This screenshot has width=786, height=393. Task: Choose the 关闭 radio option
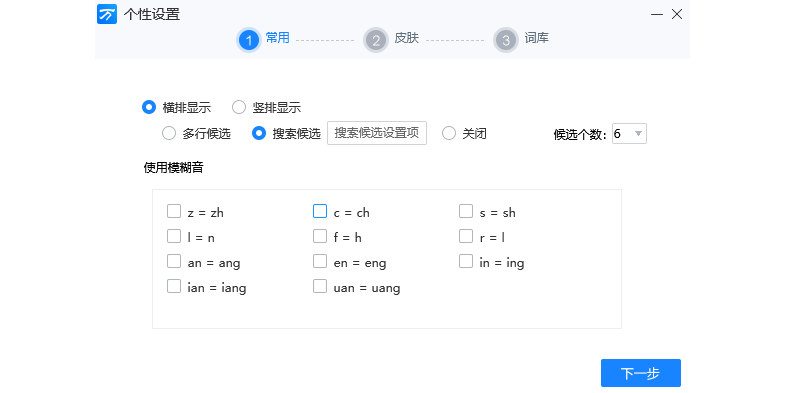pos(449,133)
